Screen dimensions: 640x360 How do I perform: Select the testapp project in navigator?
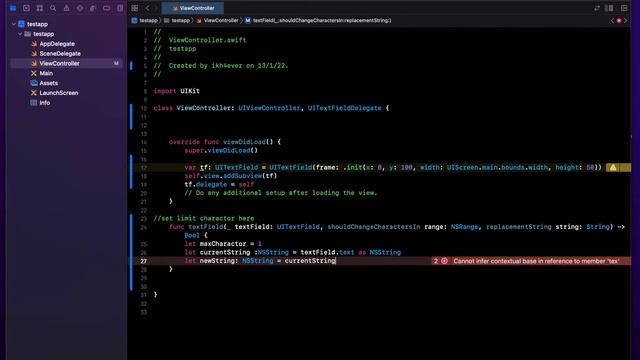pyautogui.click(x=37, y=24)
